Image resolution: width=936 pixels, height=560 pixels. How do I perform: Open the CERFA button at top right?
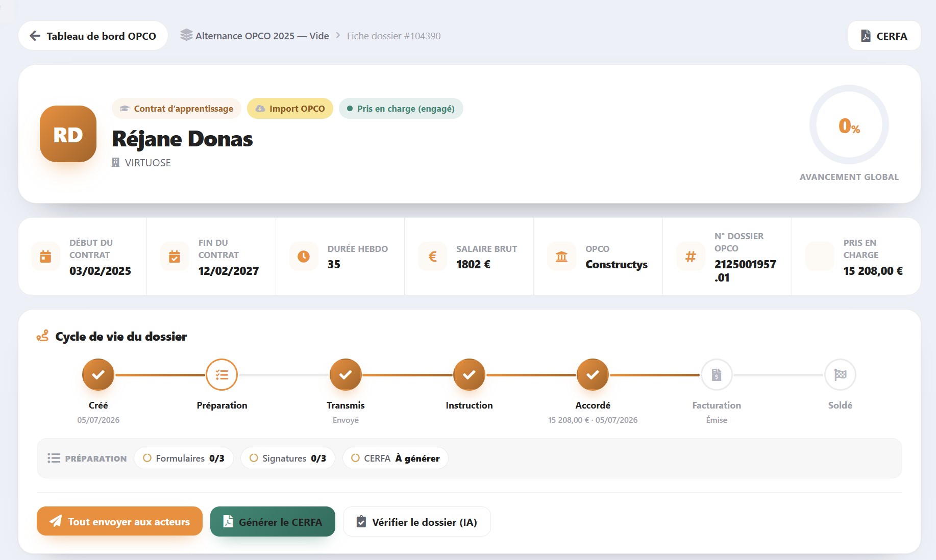tap(884, 36)
